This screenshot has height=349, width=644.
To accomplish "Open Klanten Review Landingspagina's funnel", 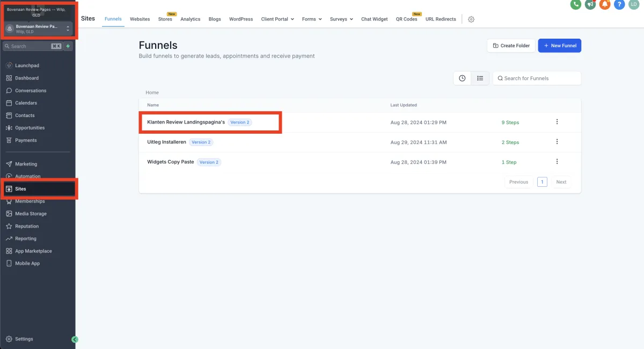I will tap(186, 122).
